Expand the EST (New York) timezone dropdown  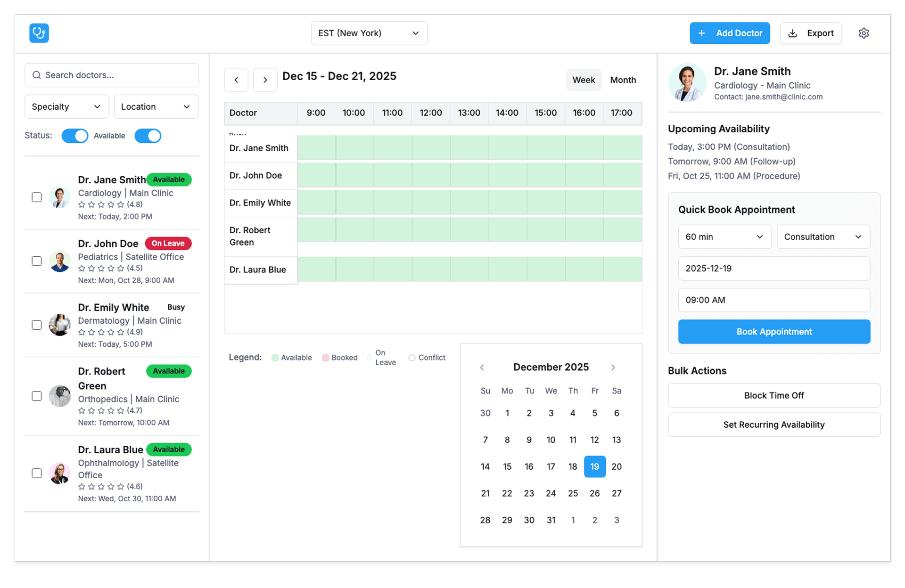coord(369,33)
